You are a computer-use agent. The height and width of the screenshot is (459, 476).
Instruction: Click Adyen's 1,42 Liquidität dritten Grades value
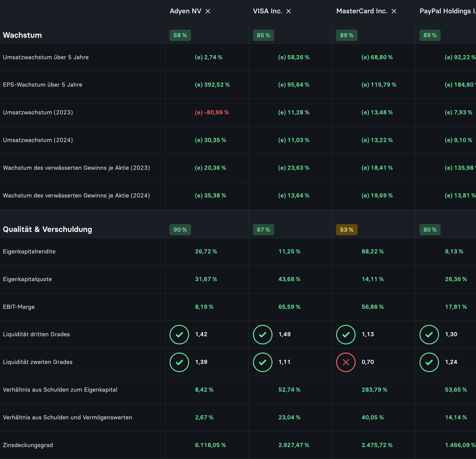pyautogui.click(x=201, y=334)
